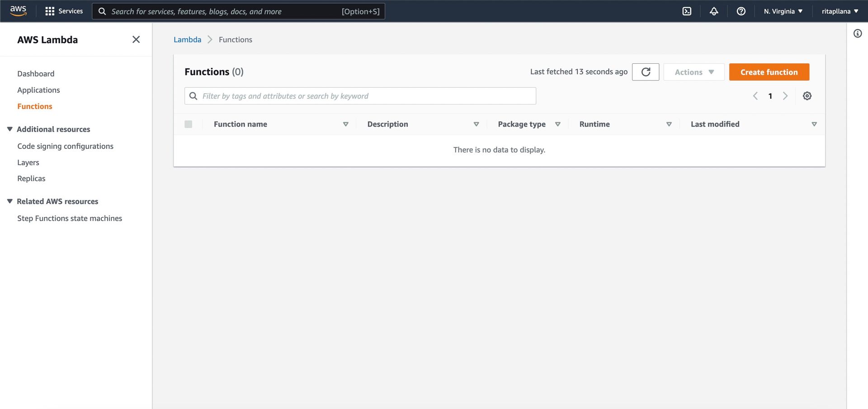Sort by Function name arrow
The width and height of the screenshot is (868, 409).
(x=345, y=124)
